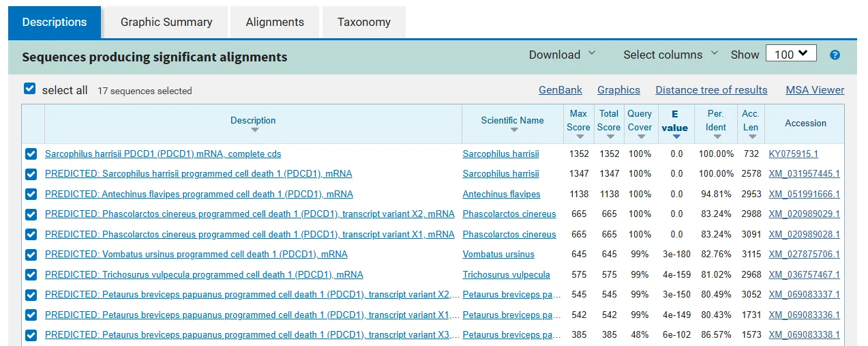The height and width of the screenshot is (346, 868).
Task: Uncheck the Antechinus flavipes row checkbox
Action: (31, 194)
